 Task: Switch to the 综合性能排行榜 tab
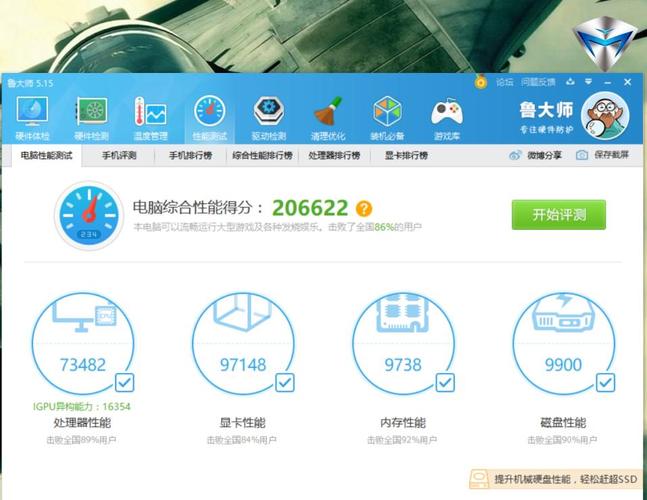pos(262,156)
